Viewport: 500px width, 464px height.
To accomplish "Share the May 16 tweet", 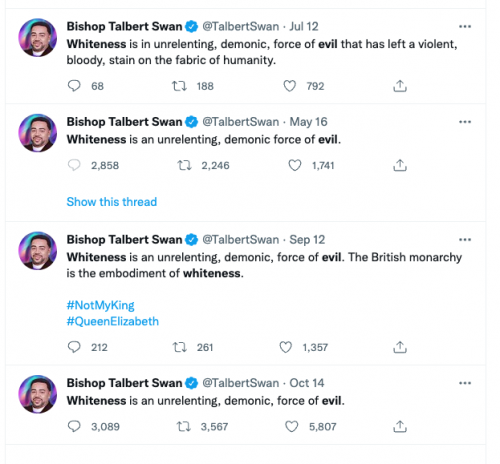I will click(400, 165).
